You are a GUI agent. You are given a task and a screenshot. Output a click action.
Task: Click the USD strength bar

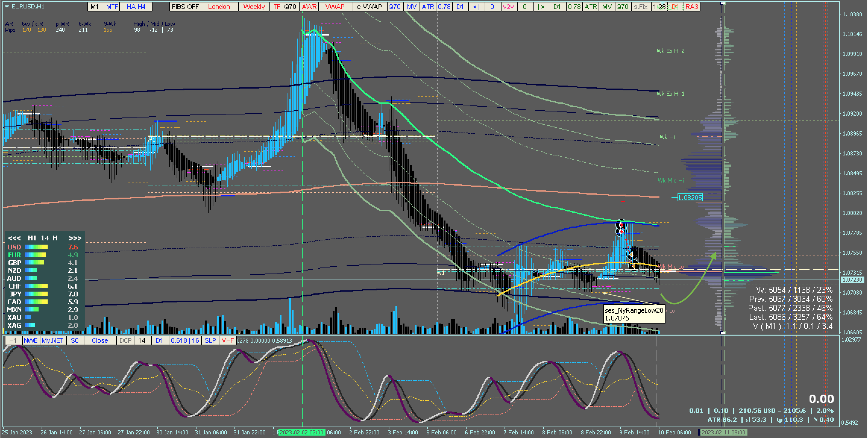click(x=36, y=247)
